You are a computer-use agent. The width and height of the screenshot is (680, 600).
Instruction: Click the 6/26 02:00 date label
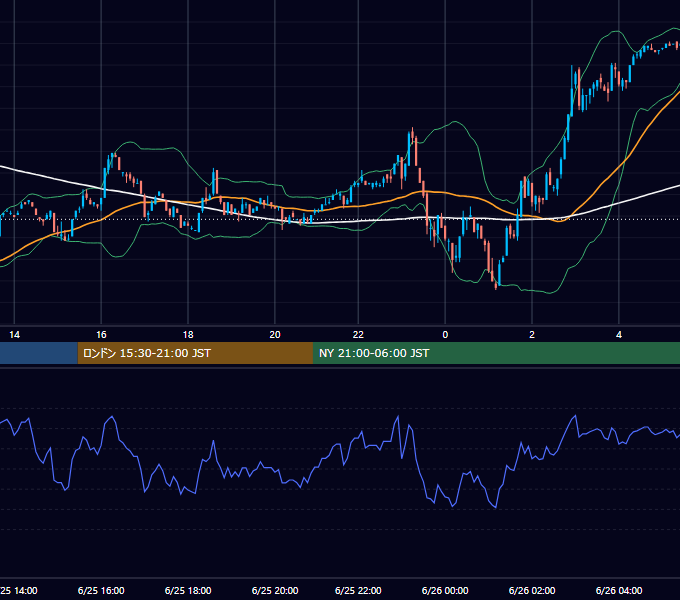pos(532,590)
